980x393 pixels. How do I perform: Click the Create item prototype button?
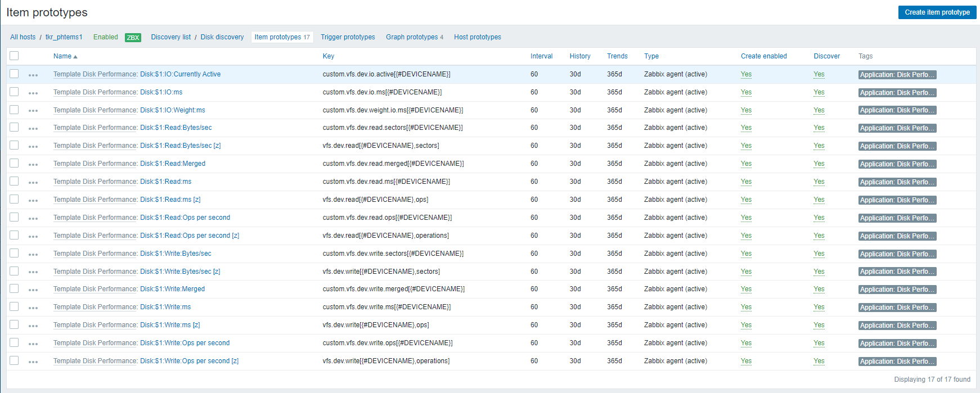[937, 12]
